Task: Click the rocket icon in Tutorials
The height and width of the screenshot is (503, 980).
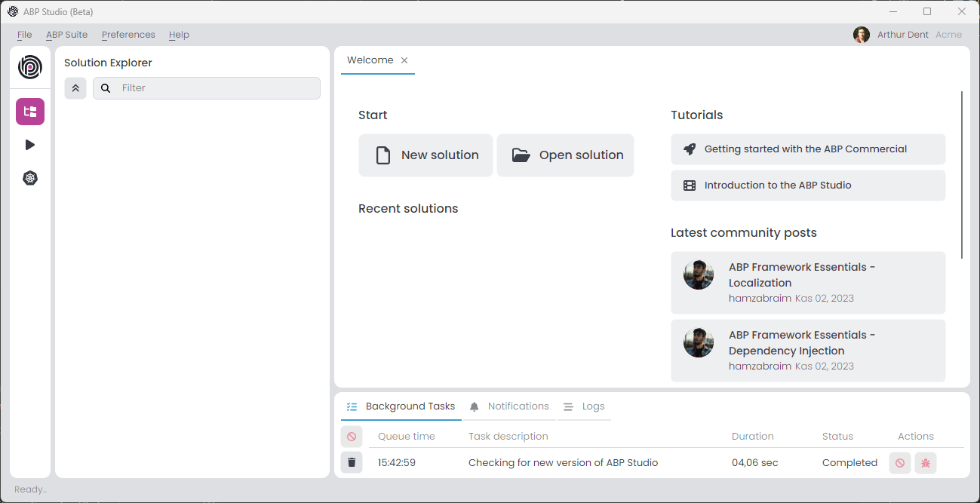Action: point(690,149)
